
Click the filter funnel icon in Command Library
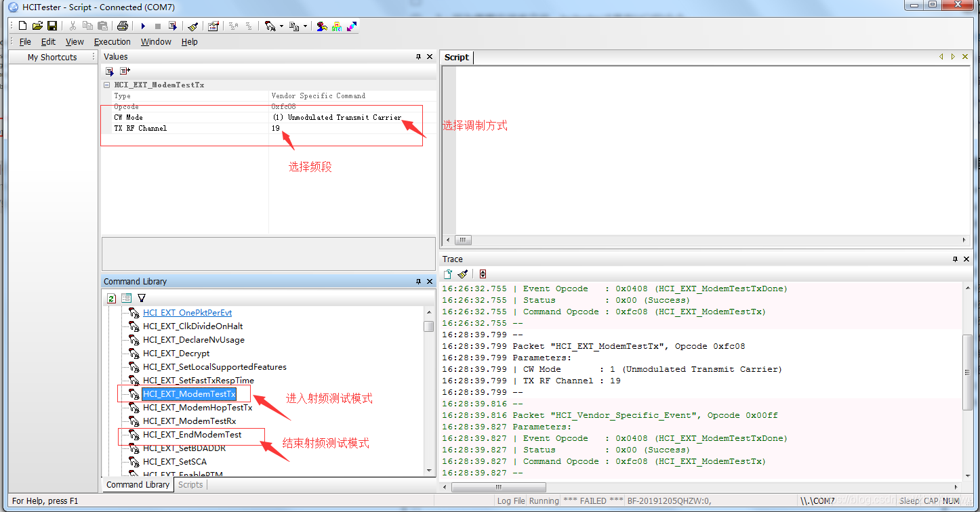pos(142,298)
